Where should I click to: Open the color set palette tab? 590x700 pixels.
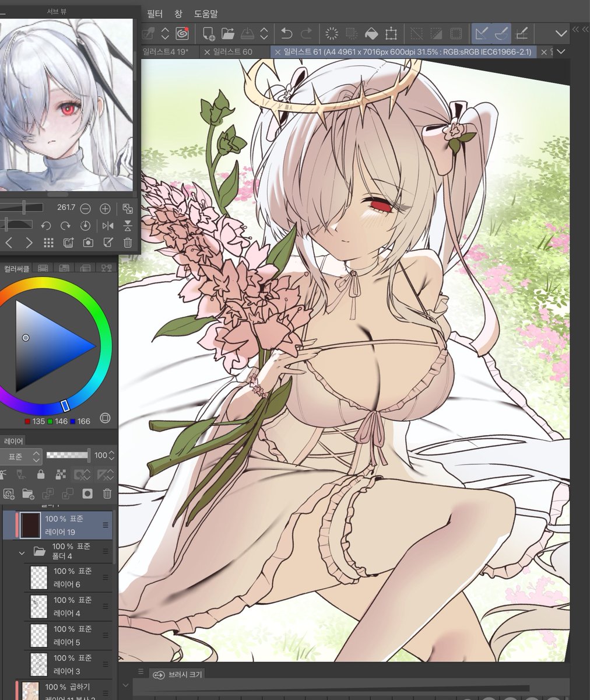(64, 268)
